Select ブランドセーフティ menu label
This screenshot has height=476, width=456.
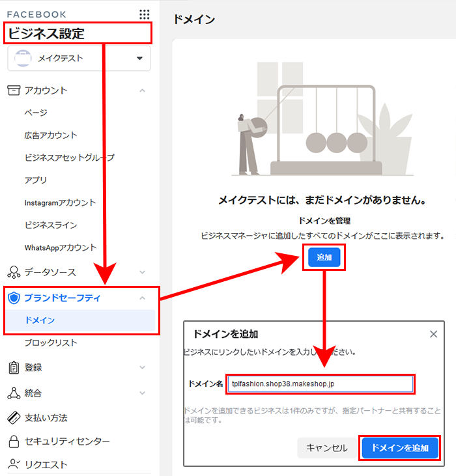coord(63,298)
